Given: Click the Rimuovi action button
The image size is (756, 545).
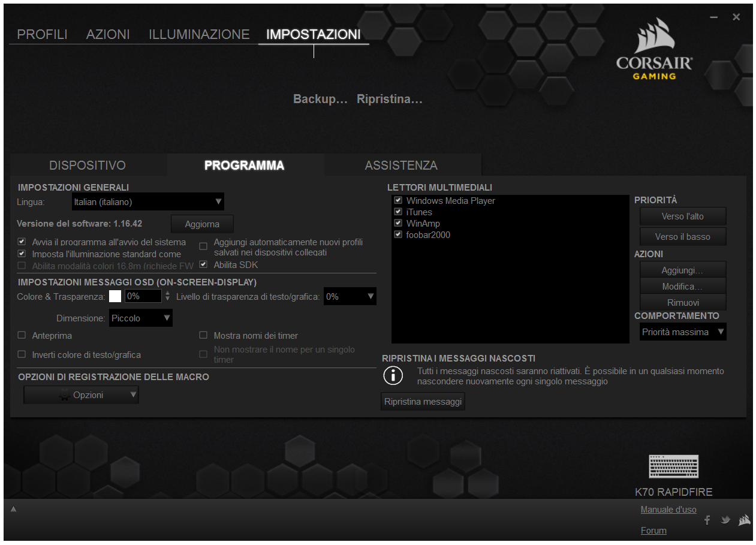Looking at the screenshot, I should 683,303.
